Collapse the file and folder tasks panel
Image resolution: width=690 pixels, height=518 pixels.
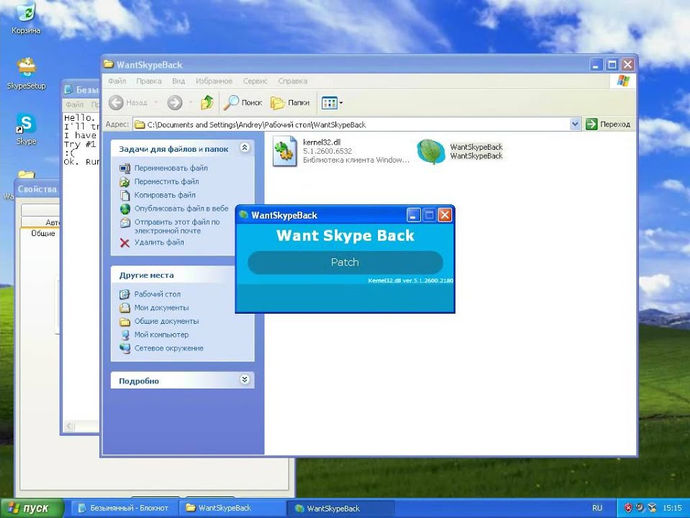(x=245, y=148)
